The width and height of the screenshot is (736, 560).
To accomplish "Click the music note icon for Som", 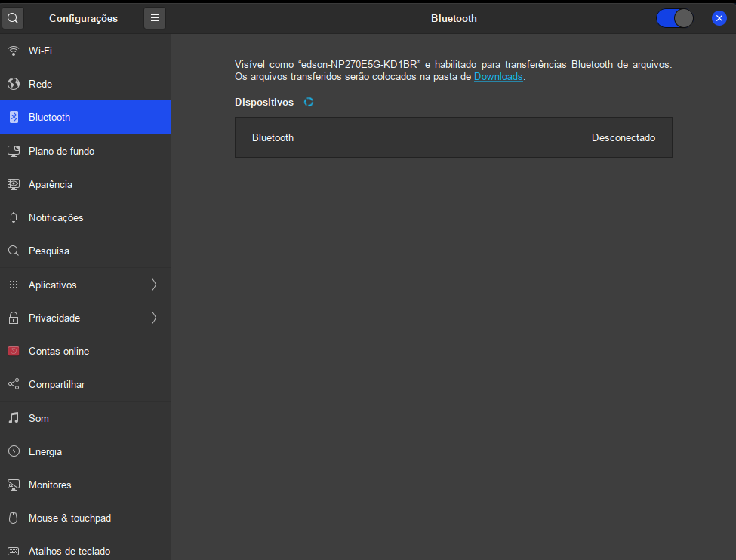I will pyautogui.click(x=14, y=418).
